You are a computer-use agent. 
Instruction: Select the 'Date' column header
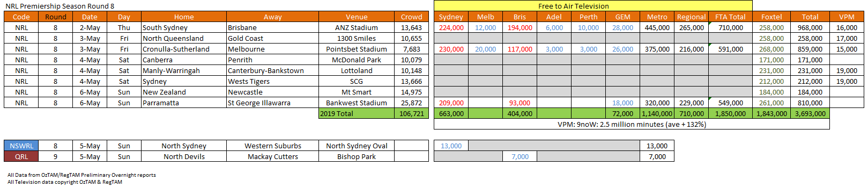(90, 17)
